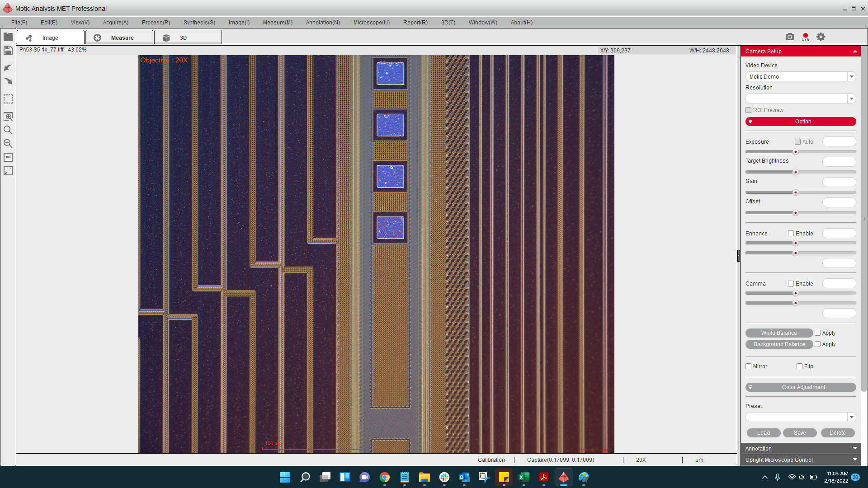868x488 pixels.
Task: Switch to the 3D tab
Action: point(188,38)
